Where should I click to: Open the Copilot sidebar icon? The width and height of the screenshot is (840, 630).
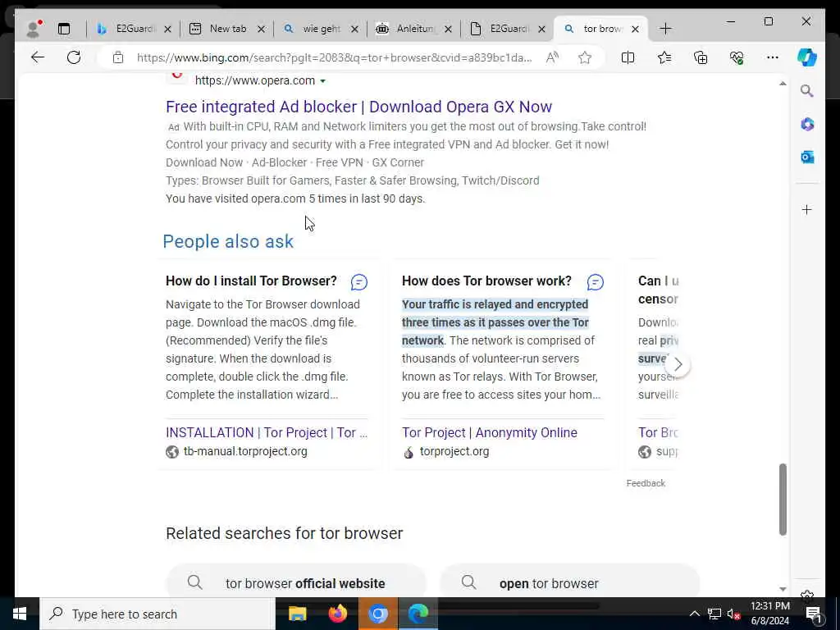click(x=807, y=57)
